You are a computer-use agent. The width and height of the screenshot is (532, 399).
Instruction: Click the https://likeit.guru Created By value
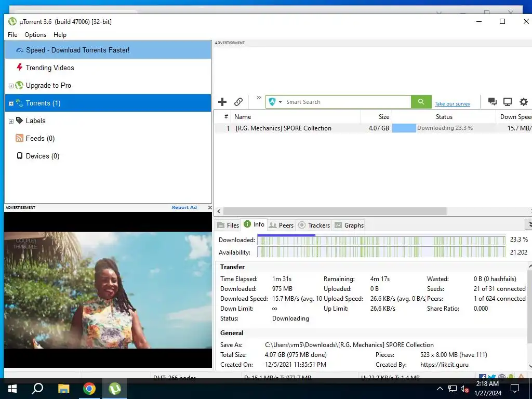(x=445, y=365)
